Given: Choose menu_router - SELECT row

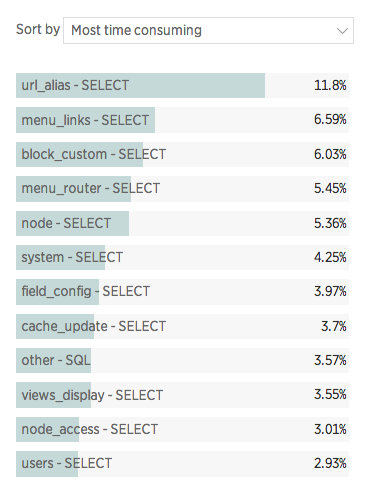Looking at the screenshot, I should (x=182, y=189).
